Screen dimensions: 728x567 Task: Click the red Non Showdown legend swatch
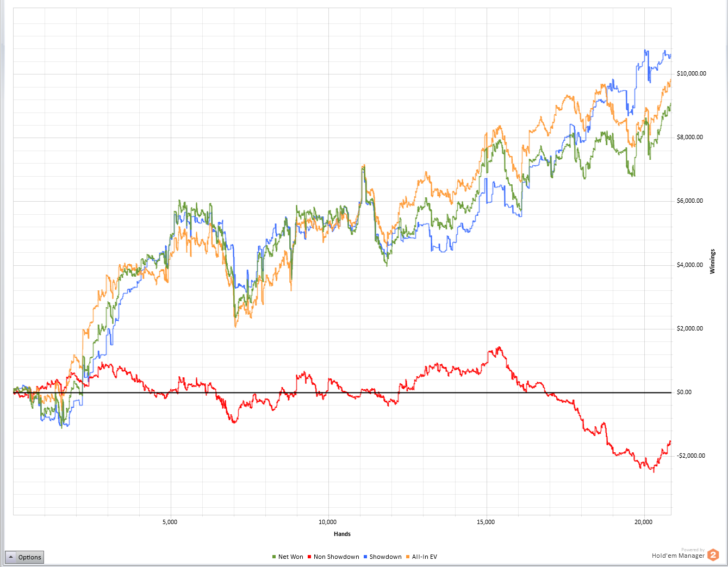point(309,557)
